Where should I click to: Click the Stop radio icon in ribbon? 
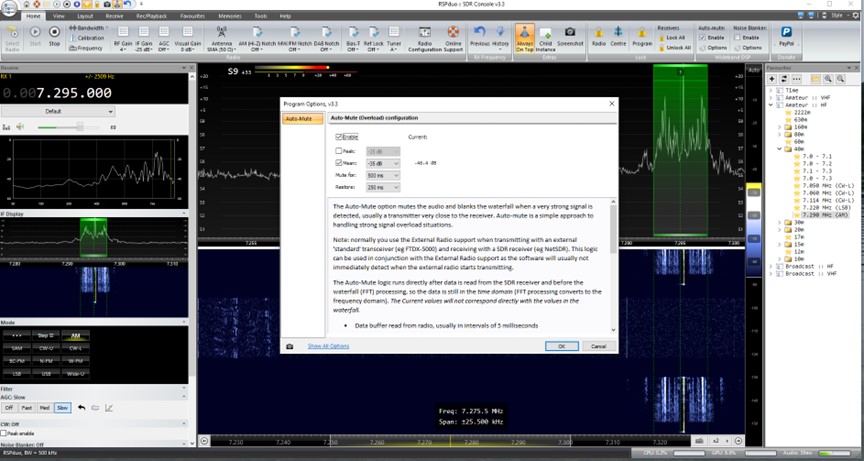point(55,37)
